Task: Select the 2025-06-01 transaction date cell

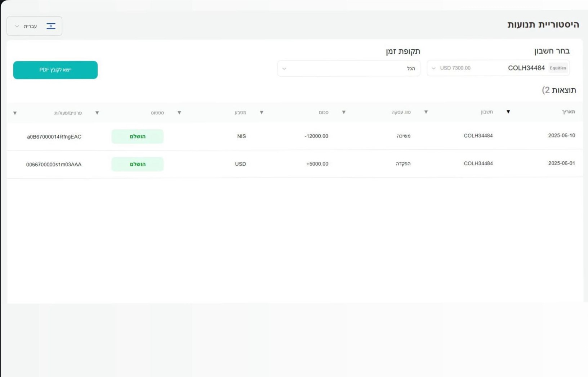Action: [561, 163]
